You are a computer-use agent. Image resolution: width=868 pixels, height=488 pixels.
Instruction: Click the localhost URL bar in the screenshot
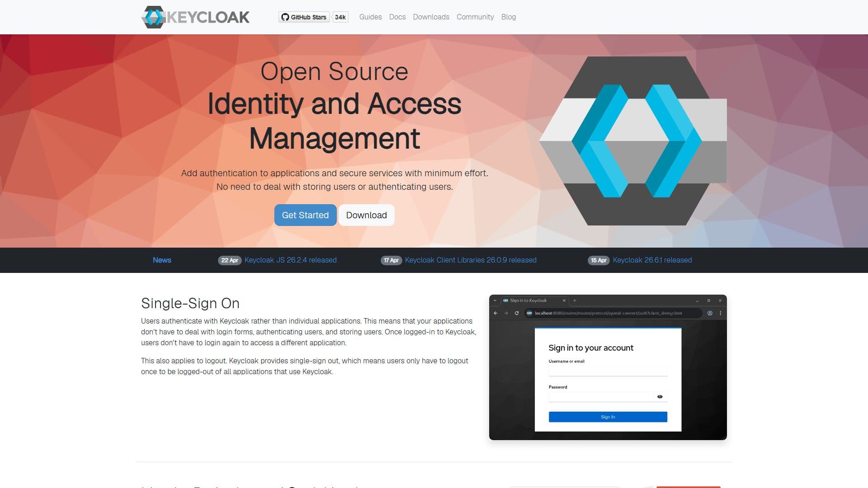[613, 313]
